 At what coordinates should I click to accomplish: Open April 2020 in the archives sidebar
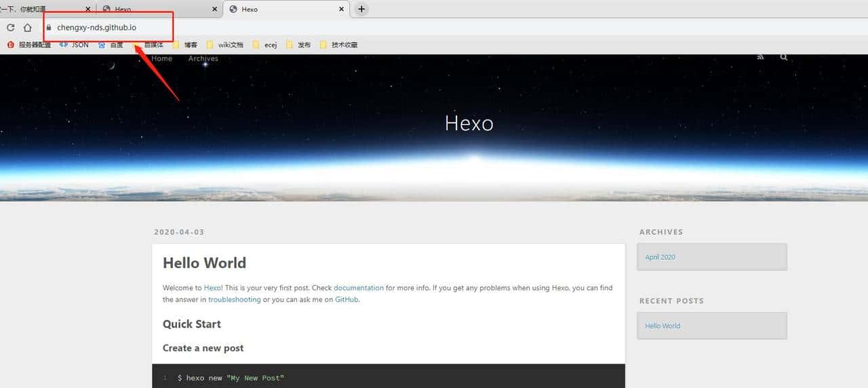(660, 257)
